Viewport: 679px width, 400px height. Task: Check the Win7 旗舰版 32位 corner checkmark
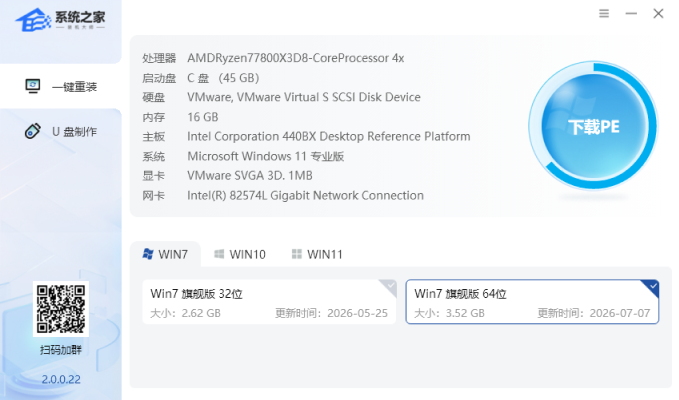click(389, 287)
